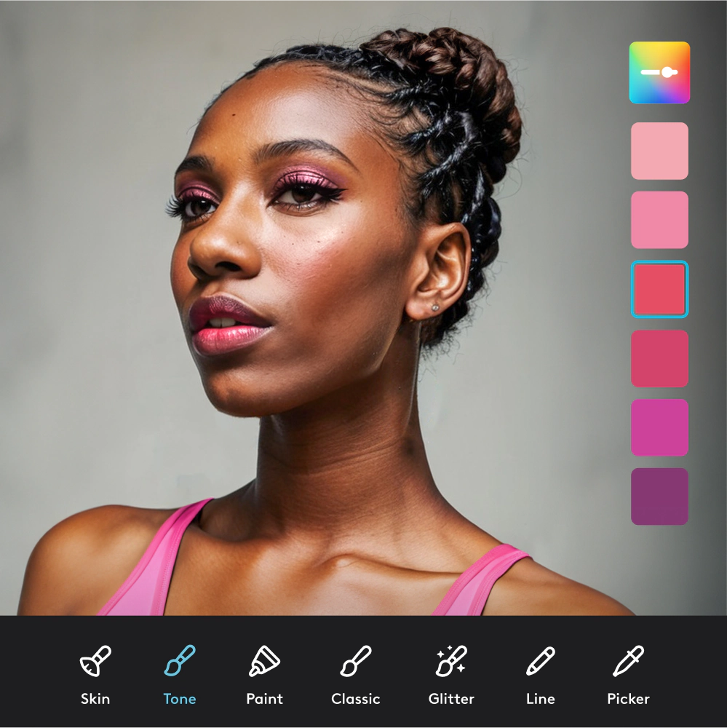Click the Glitter label text

tap(451, 699)
